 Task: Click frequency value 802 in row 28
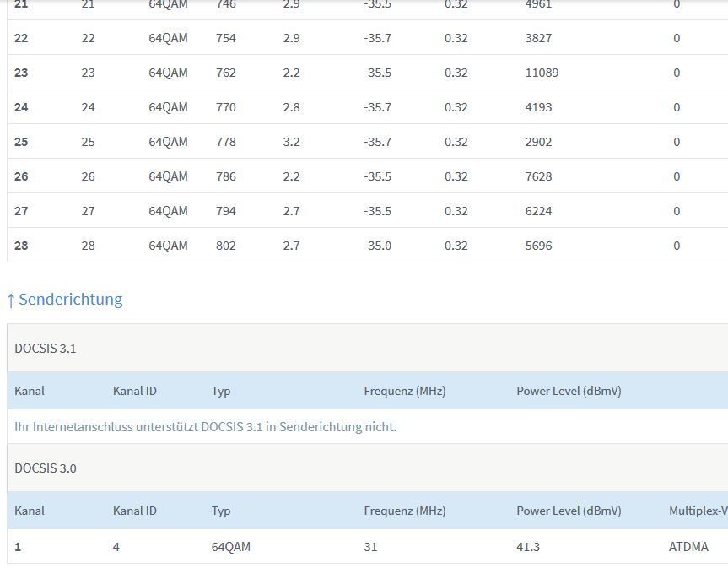coord(225,246)
